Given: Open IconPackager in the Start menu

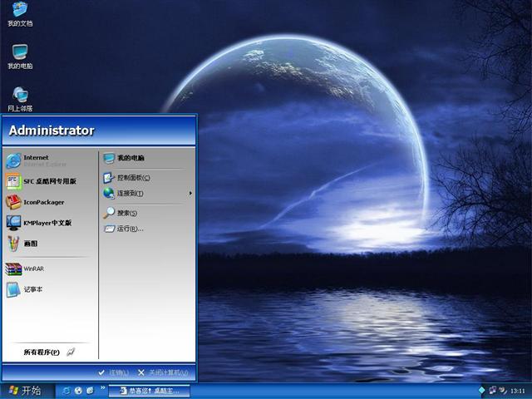Looking at the screenshot, I should click(x=42, y=202).
